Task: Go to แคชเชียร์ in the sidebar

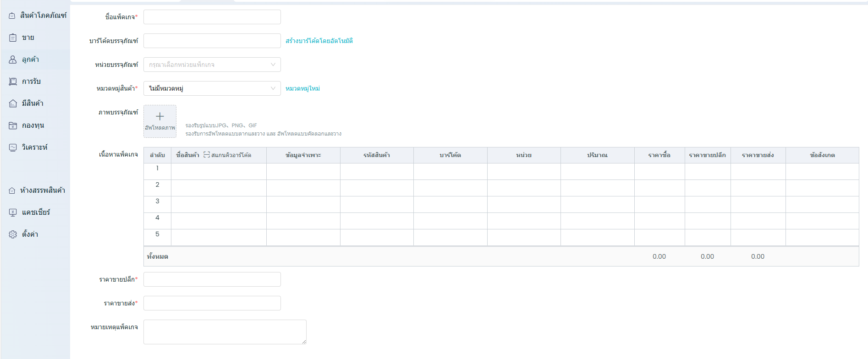Action: pos(36,212)
